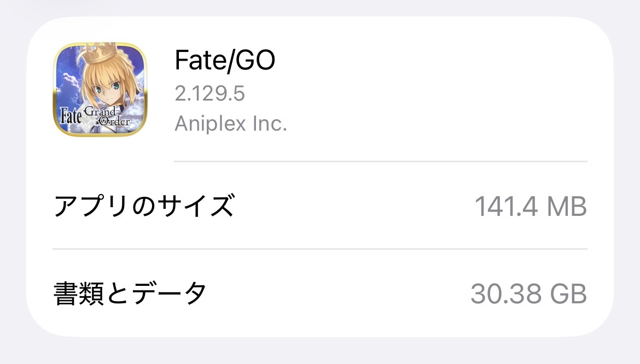
Task: Click the divider above 書類とデータ
Action: [x=320, y=249]
